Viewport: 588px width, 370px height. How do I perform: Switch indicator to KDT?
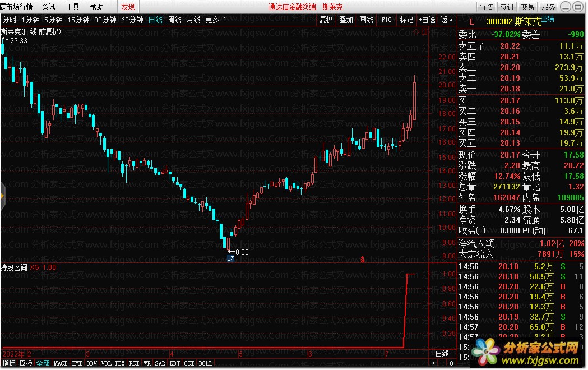(175, 363)
